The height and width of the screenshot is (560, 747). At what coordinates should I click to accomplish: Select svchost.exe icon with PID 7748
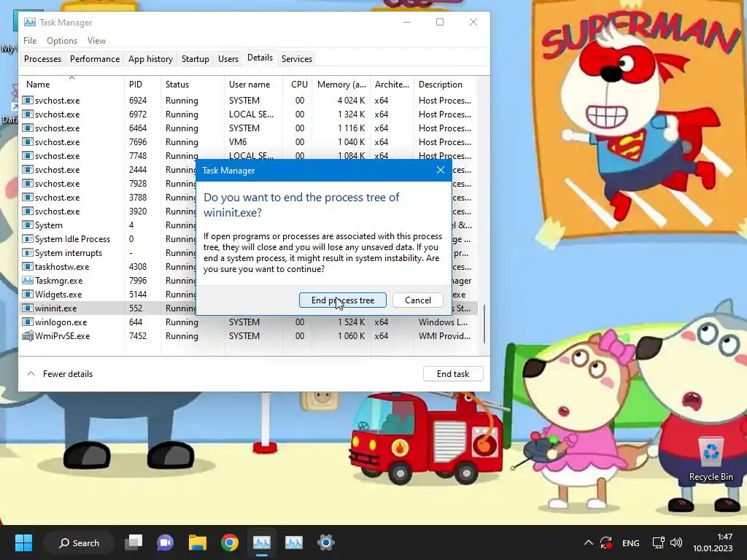pyautogui.click(x=28, y=156)
